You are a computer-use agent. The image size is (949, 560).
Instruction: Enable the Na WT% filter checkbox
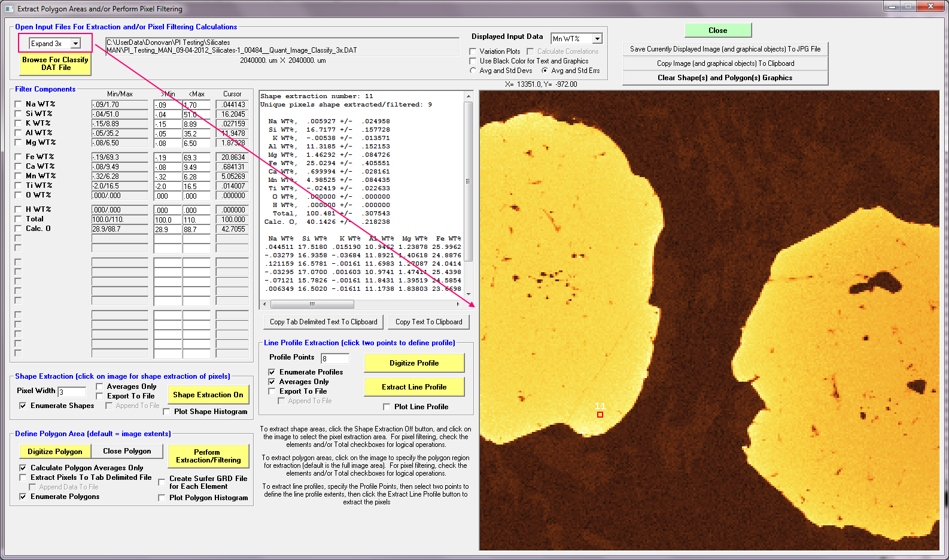(18, 104)
